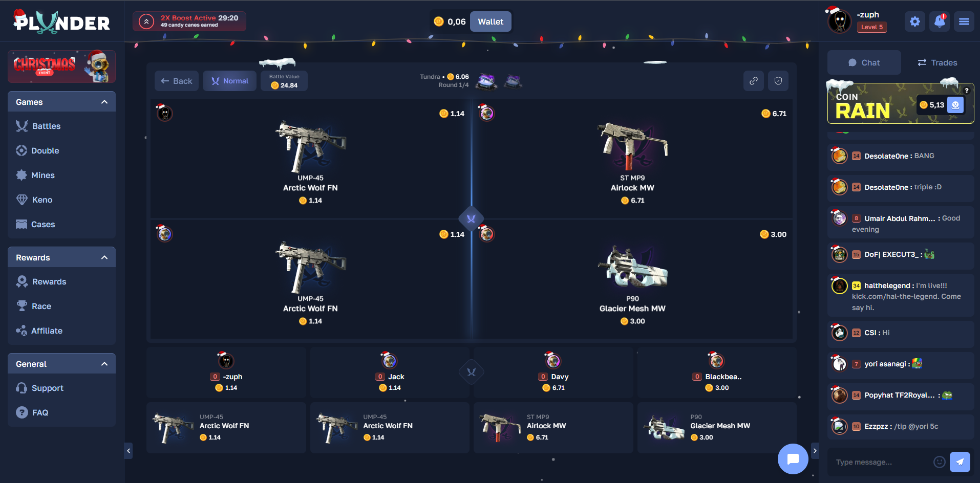Screen dimensions: 980x483
Task: Open the settings gear
Action: 914,21
